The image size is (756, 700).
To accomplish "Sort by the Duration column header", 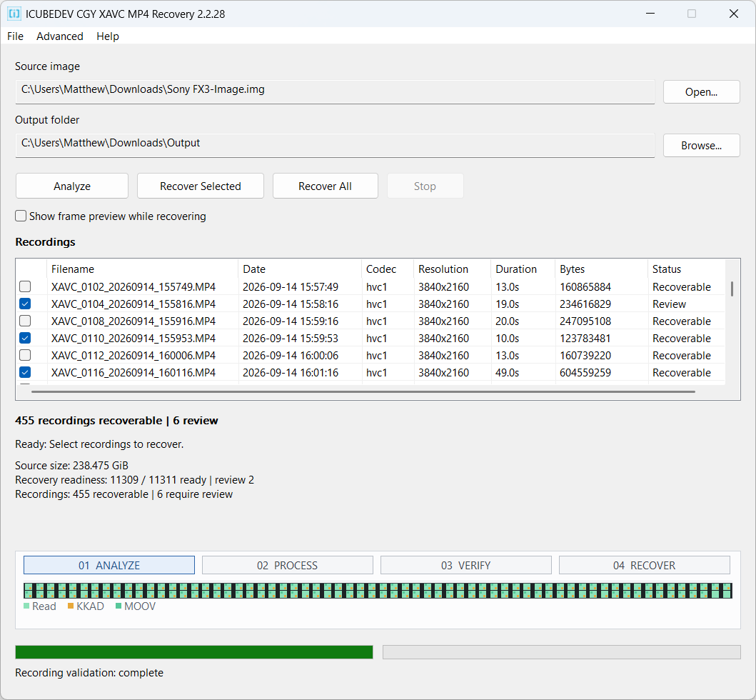I will point(523,269).
